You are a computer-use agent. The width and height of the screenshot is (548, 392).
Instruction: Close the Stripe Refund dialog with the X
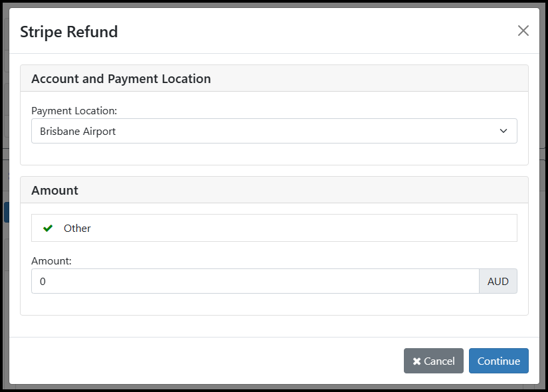tap(523, 31)
